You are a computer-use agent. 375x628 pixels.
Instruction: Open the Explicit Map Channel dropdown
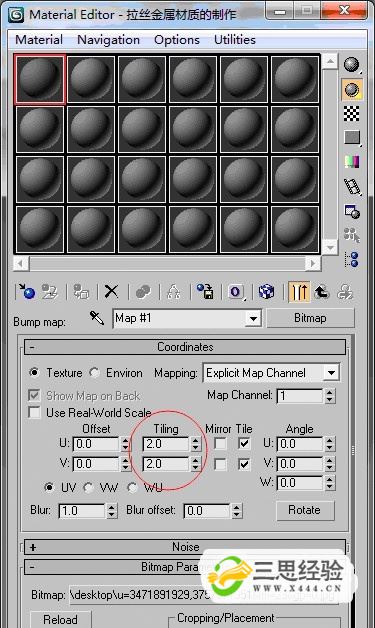tap(272, 373)
